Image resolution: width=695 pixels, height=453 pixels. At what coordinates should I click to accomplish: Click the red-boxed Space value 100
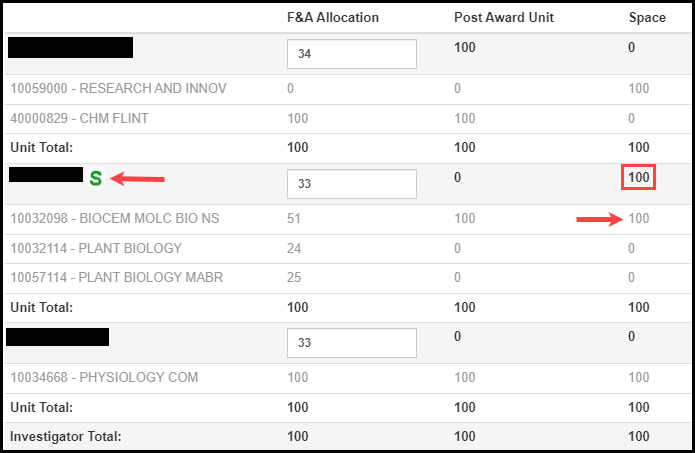639,178
